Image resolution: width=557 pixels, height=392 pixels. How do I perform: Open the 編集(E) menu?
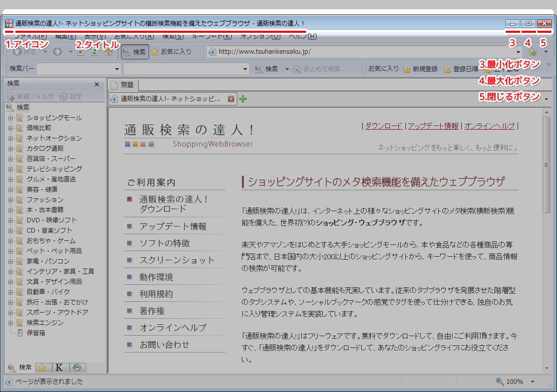66,36
